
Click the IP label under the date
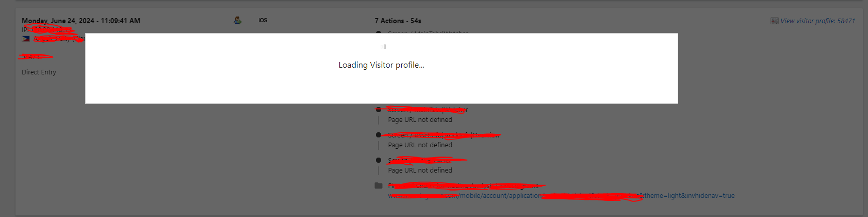(25, 30)
